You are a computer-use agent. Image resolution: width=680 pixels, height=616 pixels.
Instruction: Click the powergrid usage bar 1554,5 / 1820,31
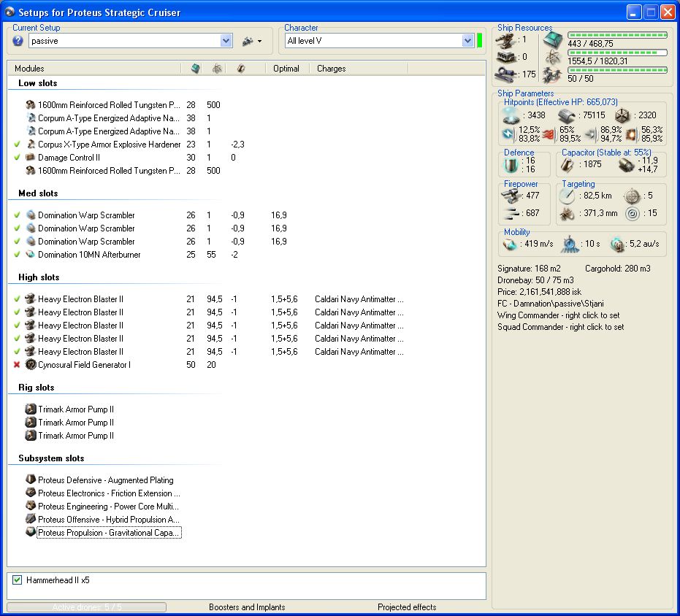pos(618,53)
